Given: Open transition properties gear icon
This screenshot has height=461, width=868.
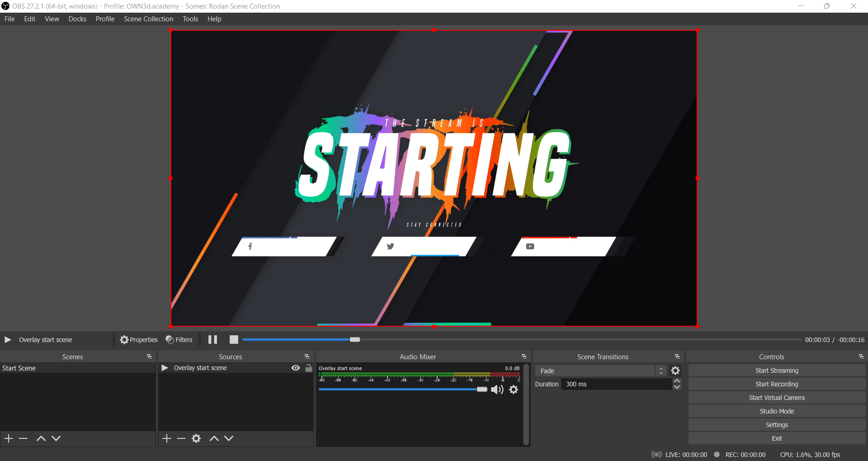Looking at the screenshot, I should [x=675, y=371].
